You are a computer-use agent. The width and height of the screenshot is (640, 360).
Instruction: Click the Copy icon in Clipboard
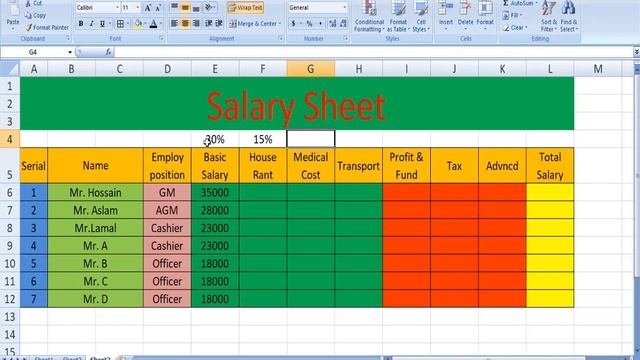(28, 16)
